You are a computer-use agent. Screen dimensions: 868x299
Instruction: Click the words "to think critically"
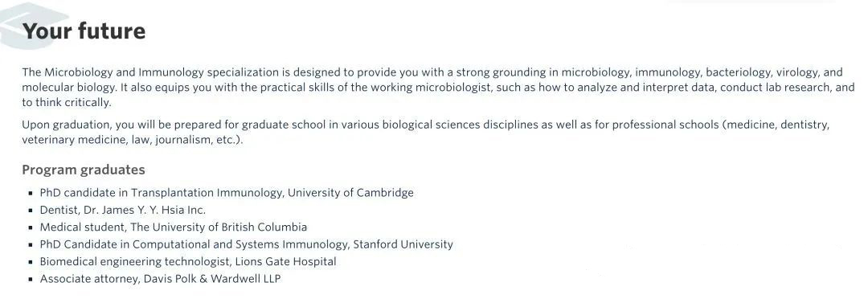(x=67, y=102)
